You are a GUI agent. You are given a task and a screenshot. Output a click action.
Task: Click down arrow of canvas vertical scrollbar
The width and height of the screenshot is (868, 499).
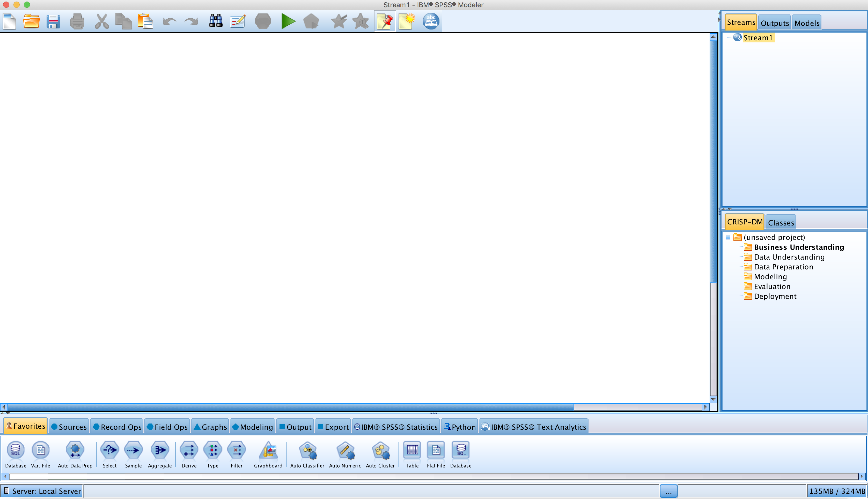[713, 399]
